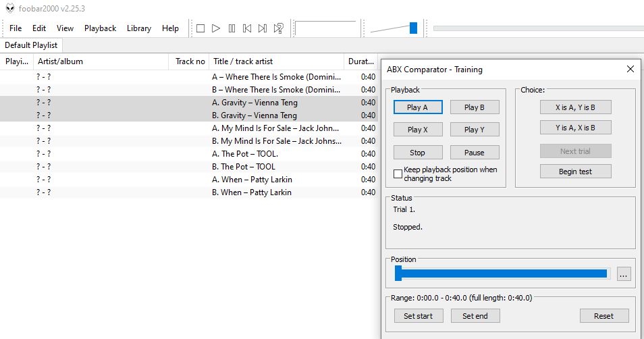Image resolution: width=644 pixels, height=339 pixels.
Task: Click the Play icon in main toolbar
Action: coord(216,28)
